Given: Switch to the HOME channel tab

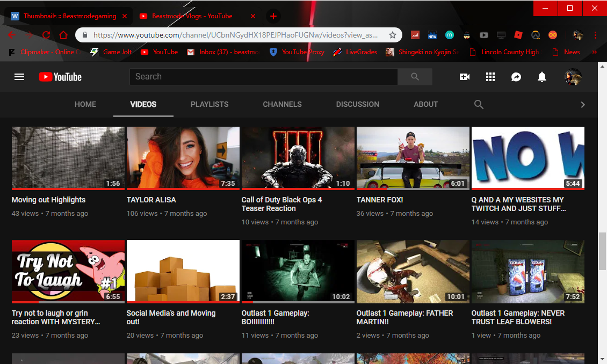Looking at the screenshot, I should coord(85,105).
